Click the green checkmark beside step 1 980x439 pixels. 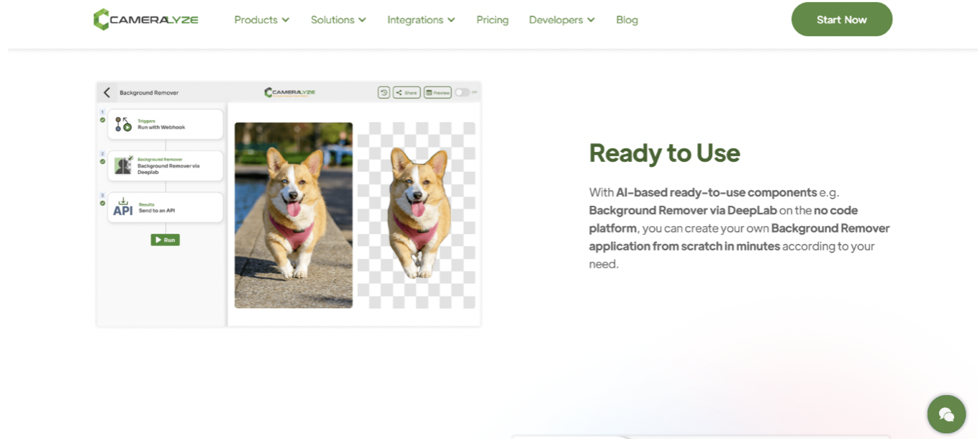[x=102, y=119]
